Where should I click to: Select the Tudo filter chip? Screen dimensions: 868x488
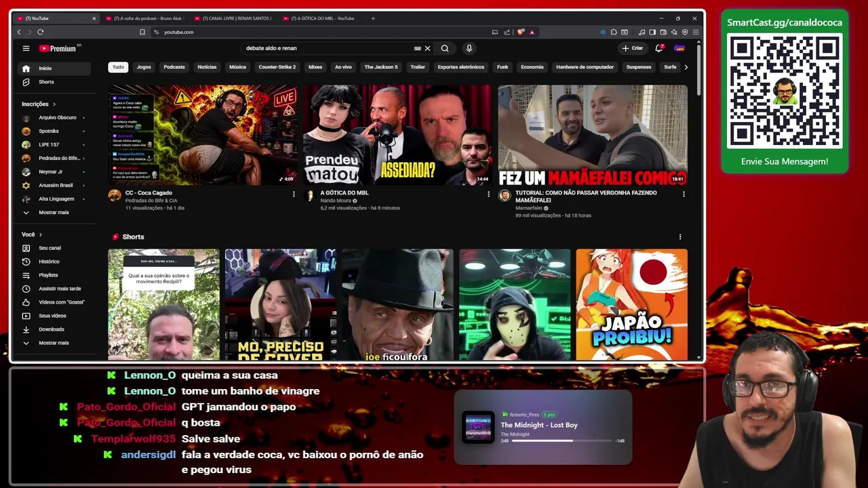[118, 67]
